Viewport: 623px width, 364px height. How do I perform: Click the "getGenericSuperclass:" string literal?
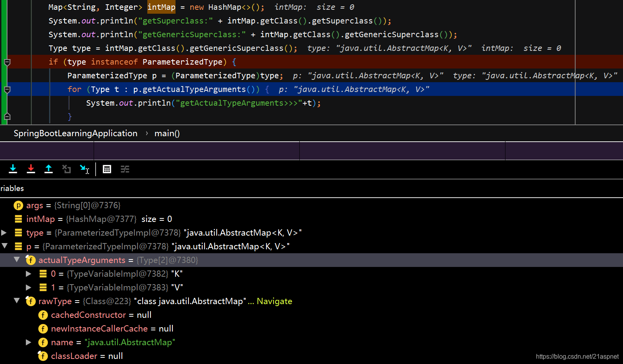click(x=192, y=34)
